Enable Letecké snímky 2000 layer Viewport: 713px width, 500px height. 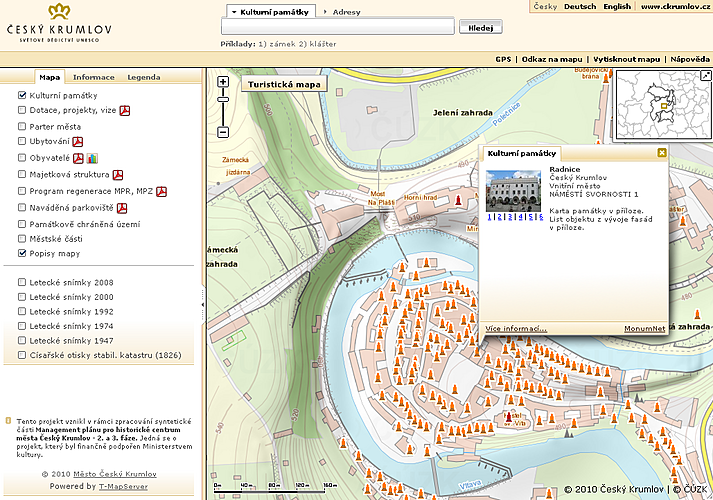[x=22, y=297]
